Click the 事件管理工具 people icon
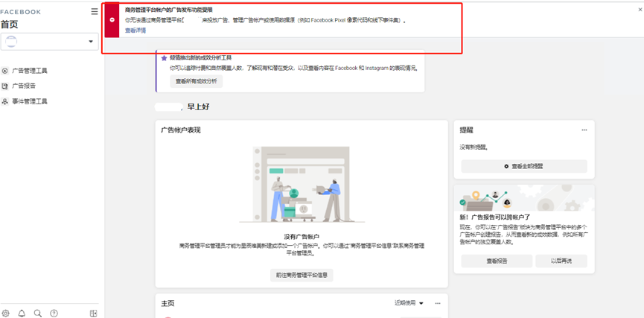 click(5, 101)
